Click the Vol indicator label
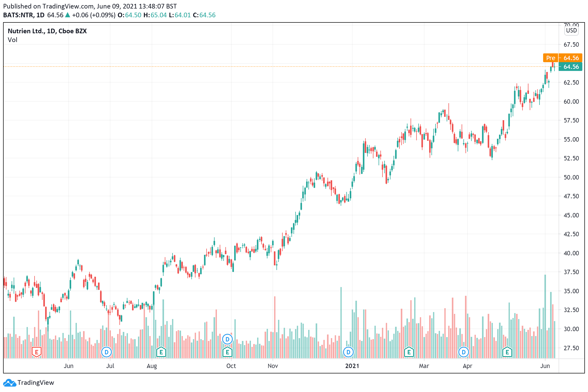This screenshot has height=392, width=588. pyautogui.click(x=12, y=40)
